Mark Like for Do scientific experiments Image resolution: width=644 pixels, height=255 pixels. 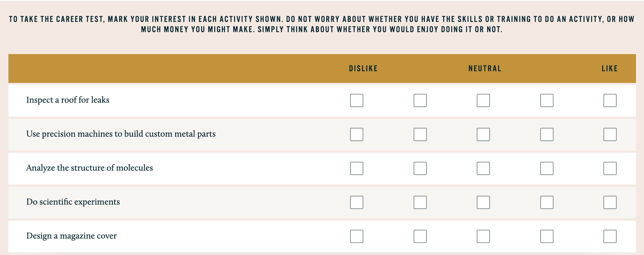click(x=610, y=202)
